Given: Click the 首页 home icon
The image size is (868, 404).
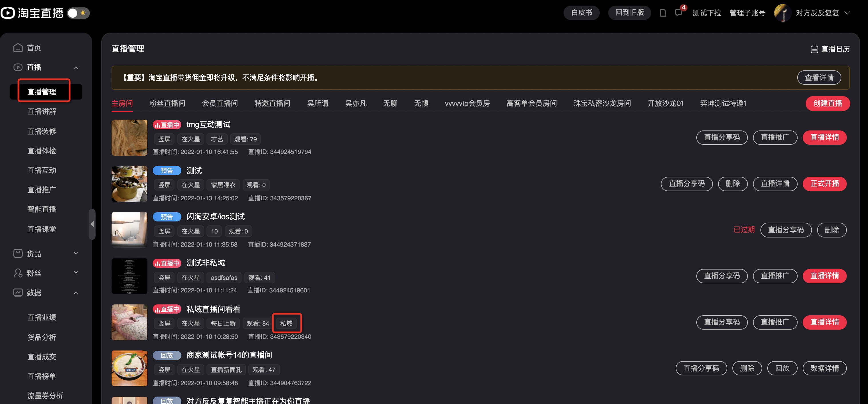Looking at the screenshot, I should coord(18,47).
